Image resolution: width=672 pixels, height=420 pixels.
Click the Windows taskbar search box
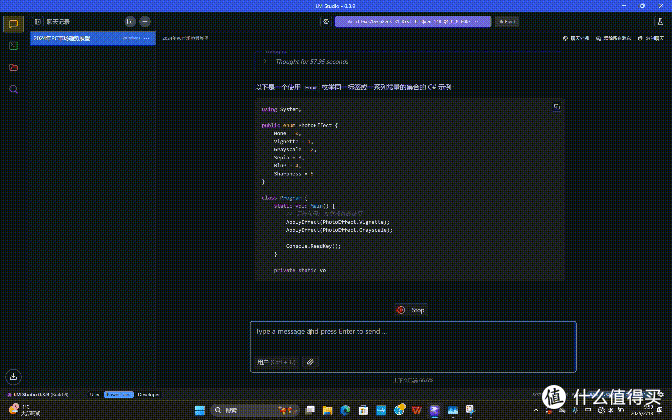pyautogui.click(x=255, y=410)
